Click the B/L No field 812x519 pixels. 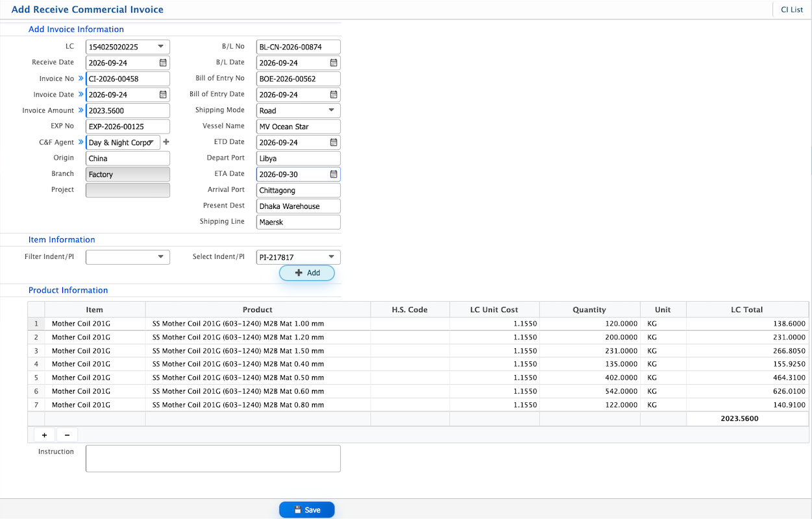299,47
